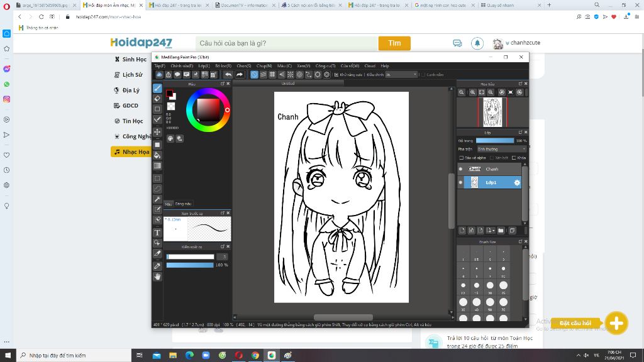Open settings gear for Lớp1 layer

[x=517, y=183]
